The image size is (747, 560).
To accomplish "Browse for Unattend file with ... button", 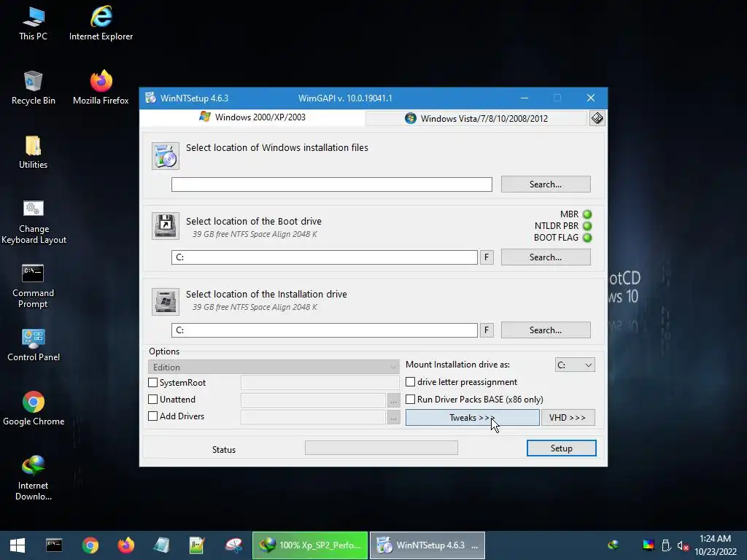I will click(x=393, y=401).
